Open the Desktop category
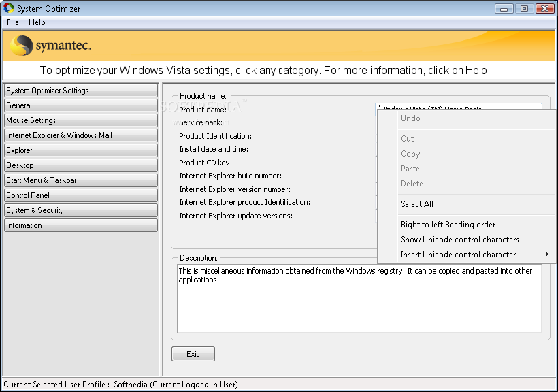Viewport: 558px width, 392px height. [x=81, y=165]
